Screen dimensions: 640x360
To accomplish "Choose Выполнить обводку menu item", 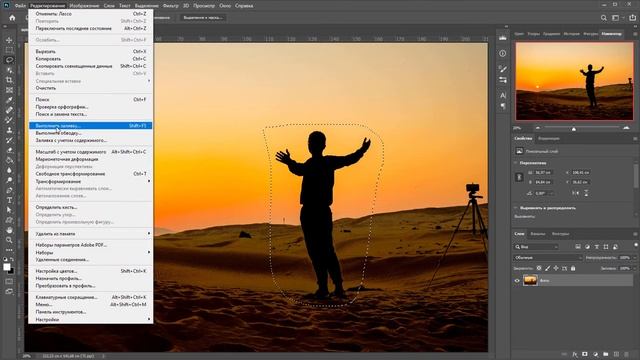I will click(91, 133).
